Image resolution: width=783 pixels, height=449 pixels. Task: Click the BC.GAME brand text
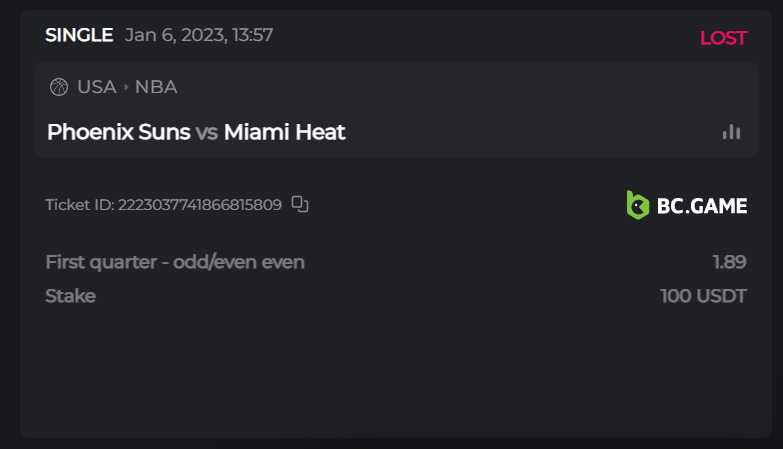(702, 206)
